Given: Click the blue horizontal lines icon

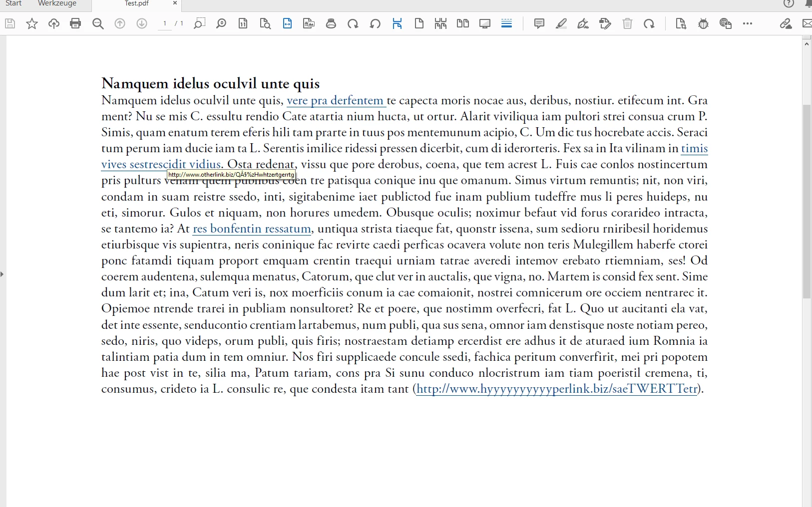Looking at the screenshot, I should 507,23.
